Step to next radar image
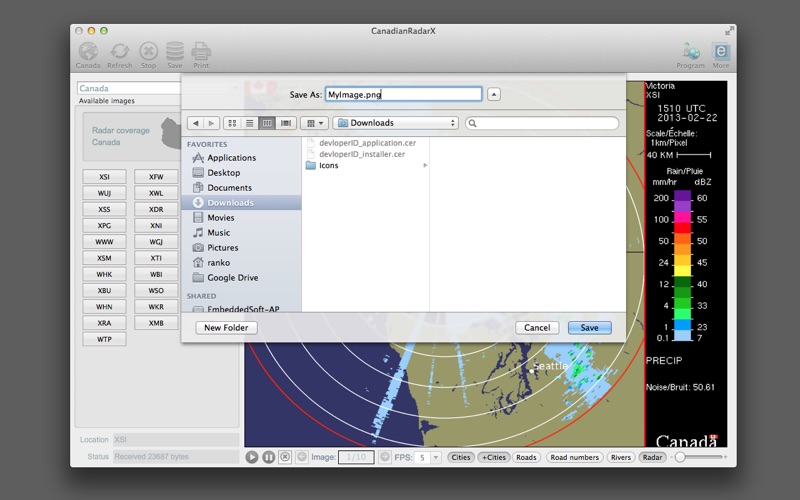Viewport: 800px width, 500px height. (x=385, y=457)
